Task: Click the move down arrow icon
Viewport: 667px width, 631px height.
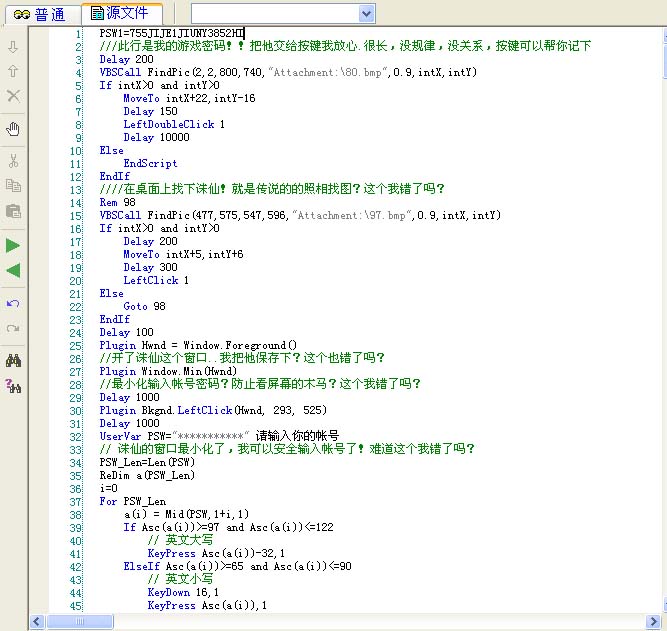Action: point(13,47)
